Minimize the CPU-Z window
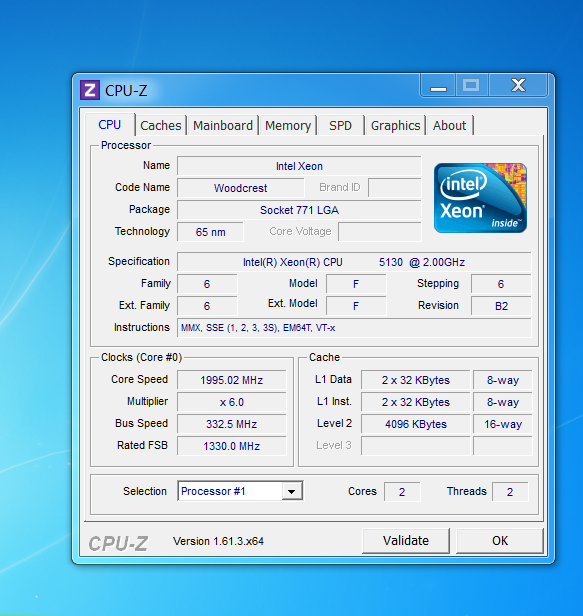 coord(438,85)
